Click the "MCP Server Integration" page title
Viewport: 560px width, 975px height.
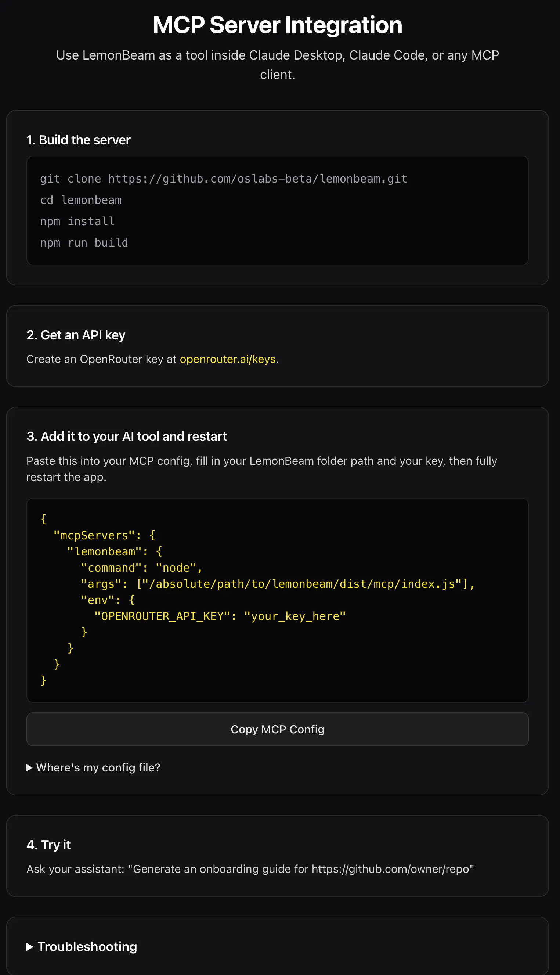[x=277, y=25]
